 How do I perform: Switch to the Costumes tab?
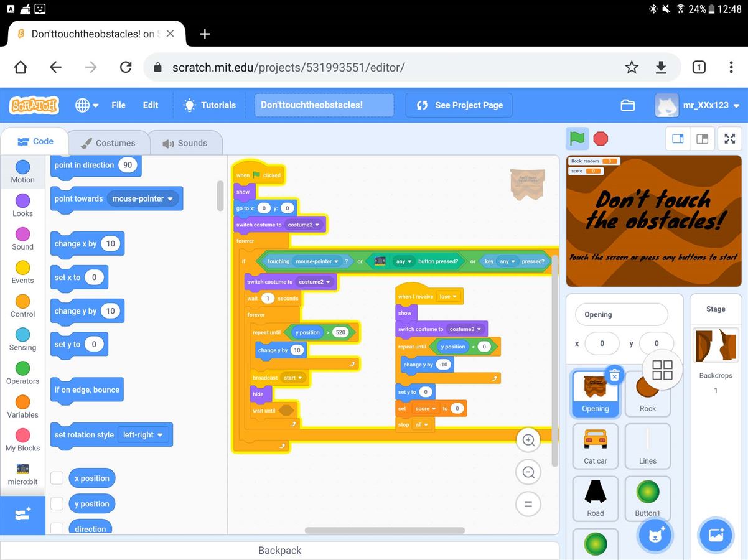108,143
